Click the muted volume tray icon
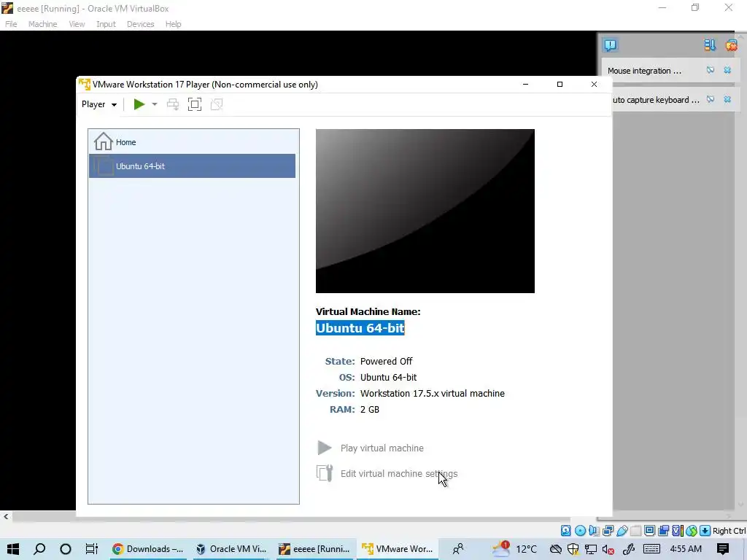This screenshot has height=560, width=747. pos(608,549)
